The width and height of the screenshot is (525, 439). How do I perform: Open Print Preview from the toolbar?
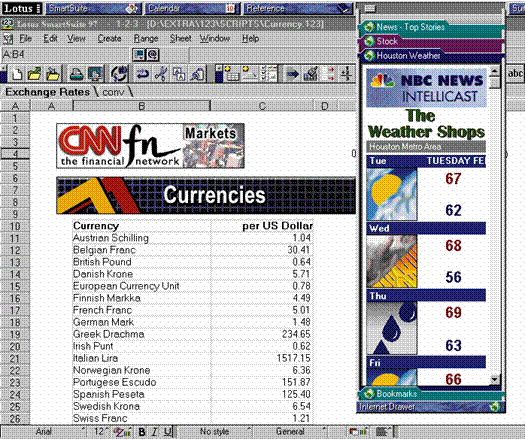point(95,74)
